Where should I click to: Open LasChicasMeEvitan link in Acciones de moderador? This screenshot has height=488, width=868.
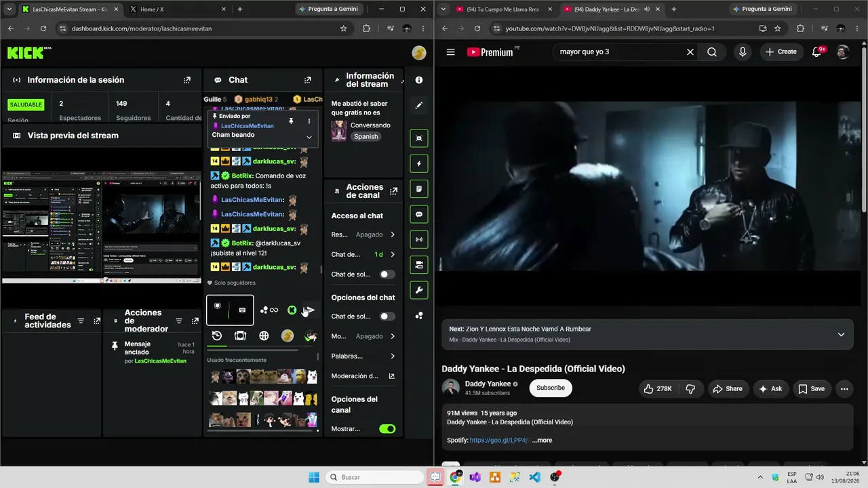click(160, 361)
